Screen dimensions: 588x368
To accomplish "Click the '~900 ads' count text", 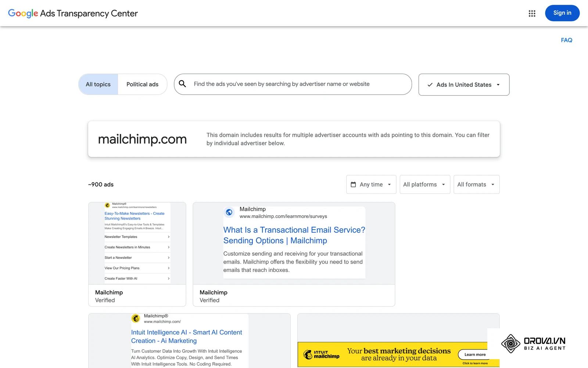I will (x=101, y=184).
